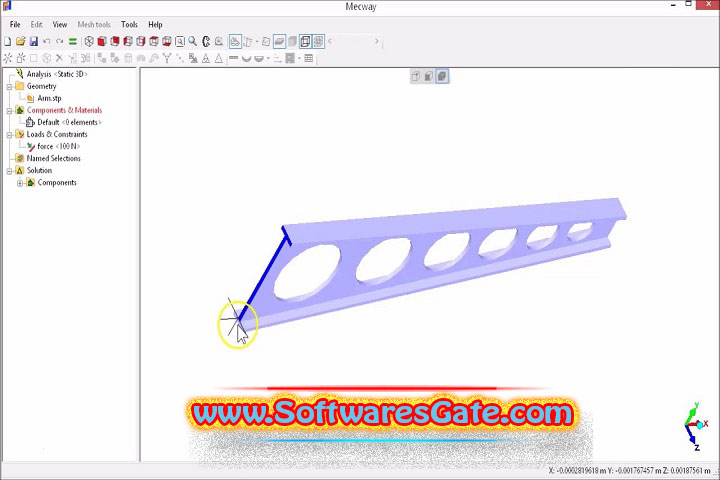Click the Loads & Constraints label

pos(57,134)
